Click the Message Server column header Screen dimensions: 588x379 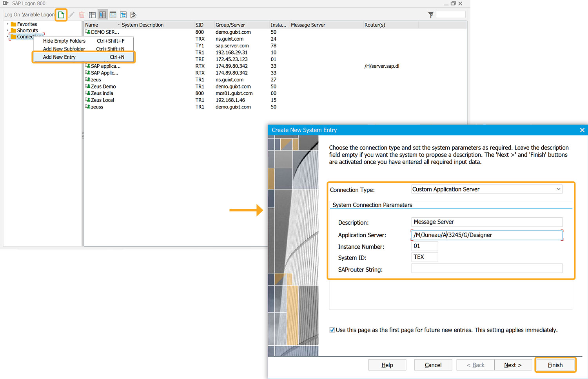pyautogui.click(x=326, y=25)
